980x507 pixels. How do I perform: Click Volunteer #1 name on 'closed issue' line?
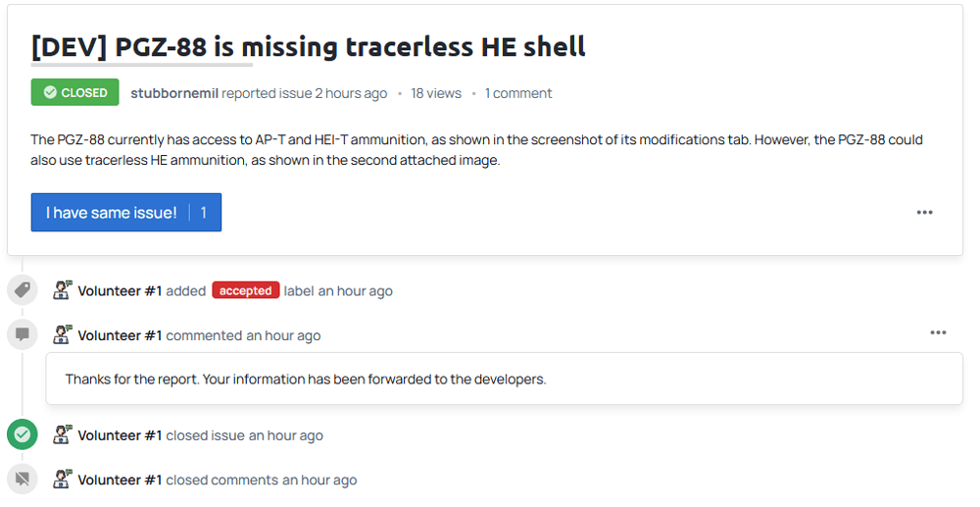coord(120,435)
